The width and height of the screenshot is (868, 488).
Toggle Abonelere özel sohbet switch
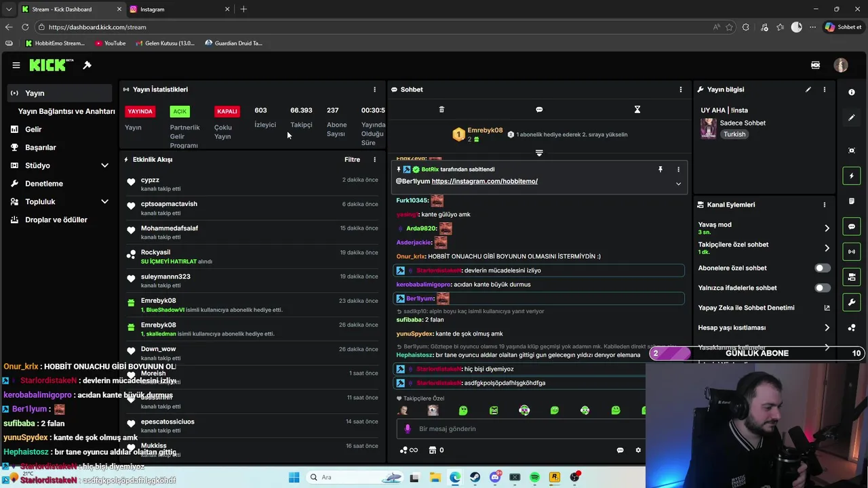point(822,268)
